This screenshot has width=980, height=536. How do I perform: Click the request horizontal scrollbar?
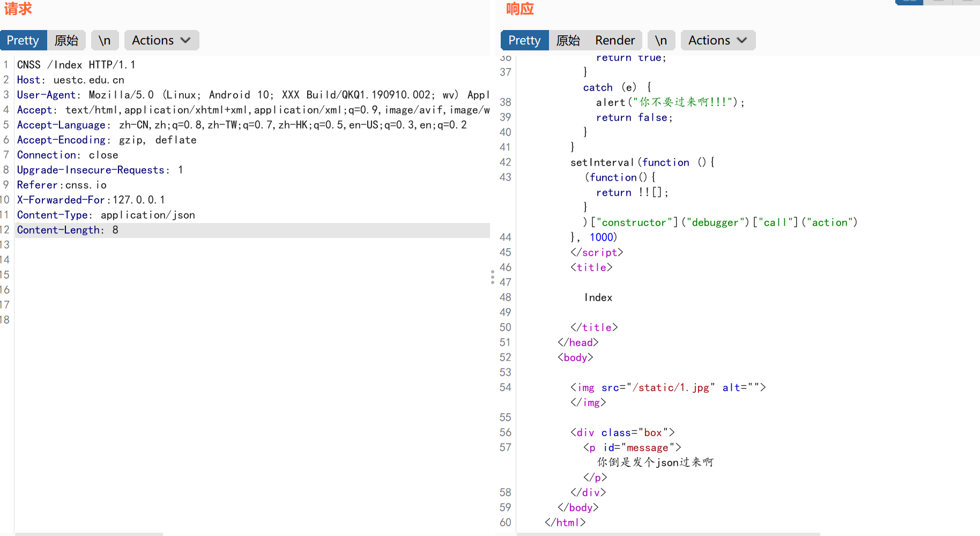[x=89, y=534]
